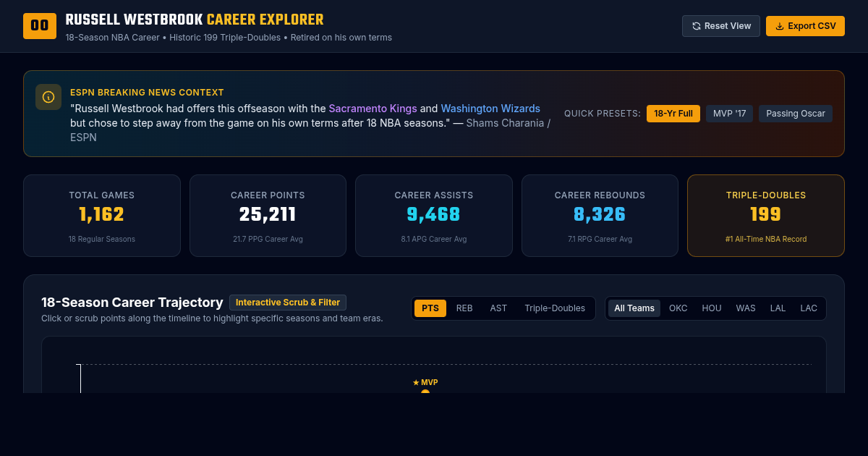868x456 pixels.
Task: Switch chart metric to Triple-Doubles
Action: 555,308
